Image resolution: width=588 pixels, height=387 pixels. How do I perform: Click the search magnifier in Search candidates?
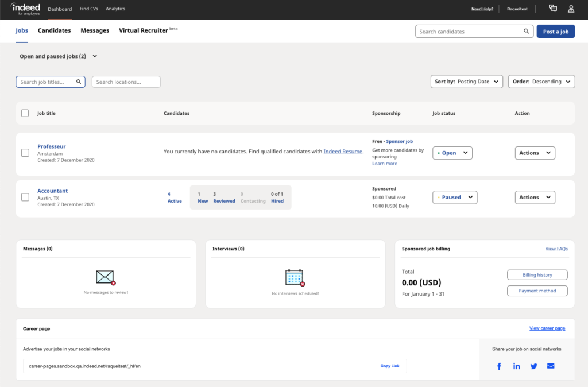pyautogui.click(x=525, y=31)
